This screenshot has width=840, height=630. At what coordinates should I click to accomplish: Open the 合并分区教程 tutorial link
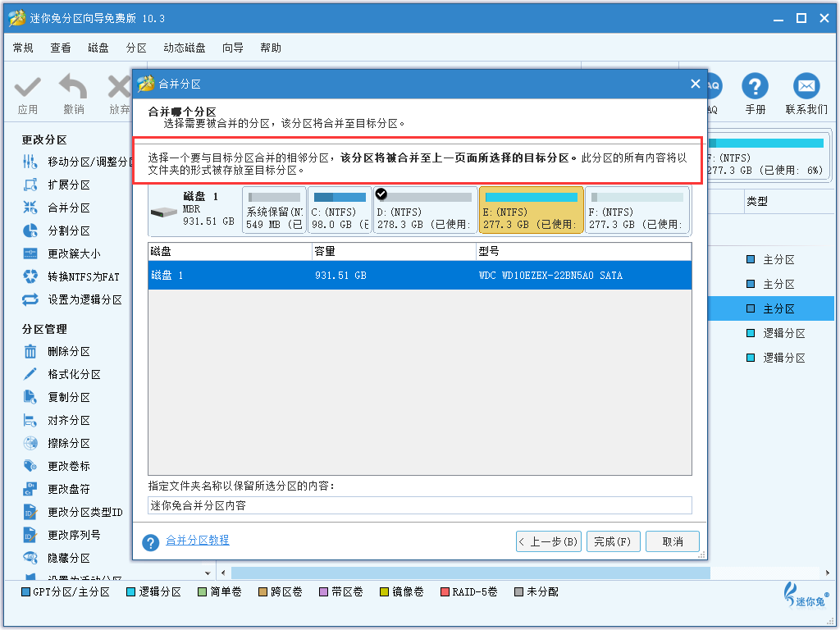[197, 540]
